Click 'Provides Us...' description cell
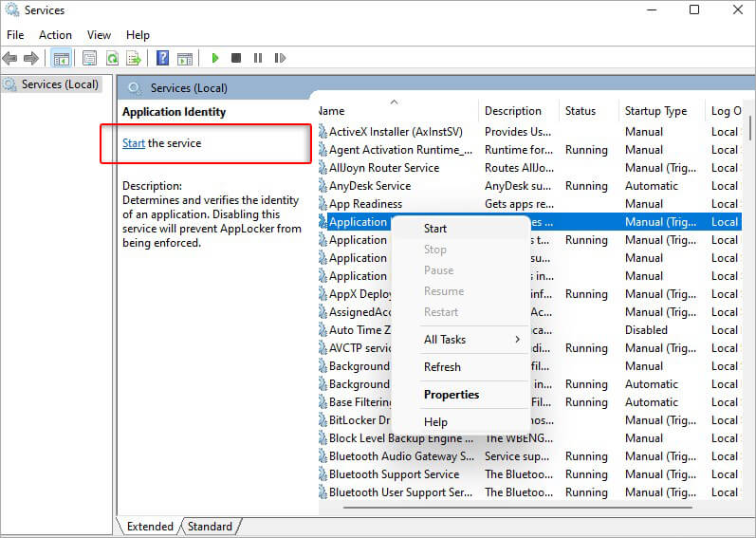The image size is (756, 538). (518, 132)
